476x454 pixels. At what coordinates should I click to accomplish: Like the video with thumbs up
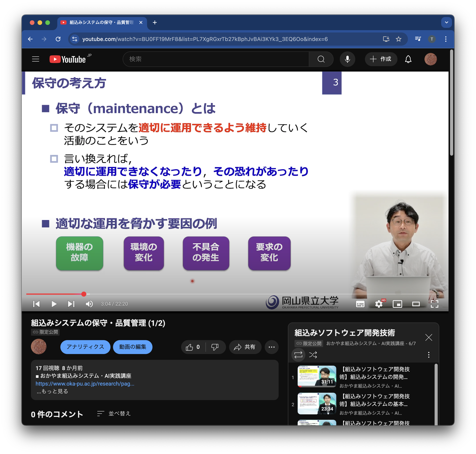pos(193,347)
